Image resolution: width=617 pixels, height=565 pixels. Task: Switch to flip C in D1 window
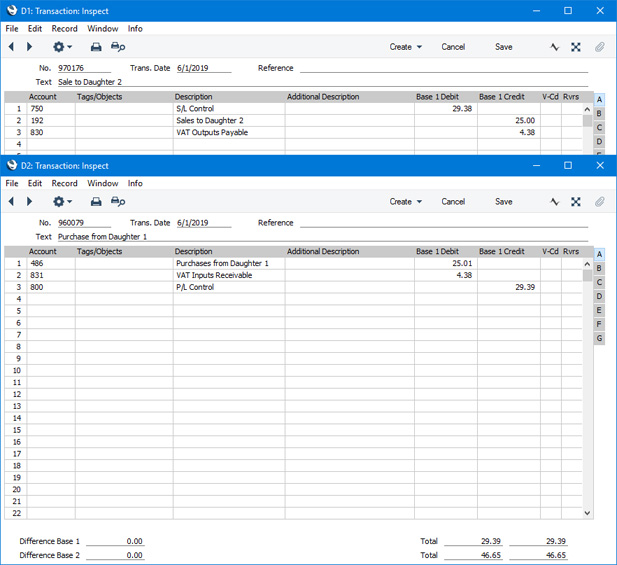tap(599, 127)
